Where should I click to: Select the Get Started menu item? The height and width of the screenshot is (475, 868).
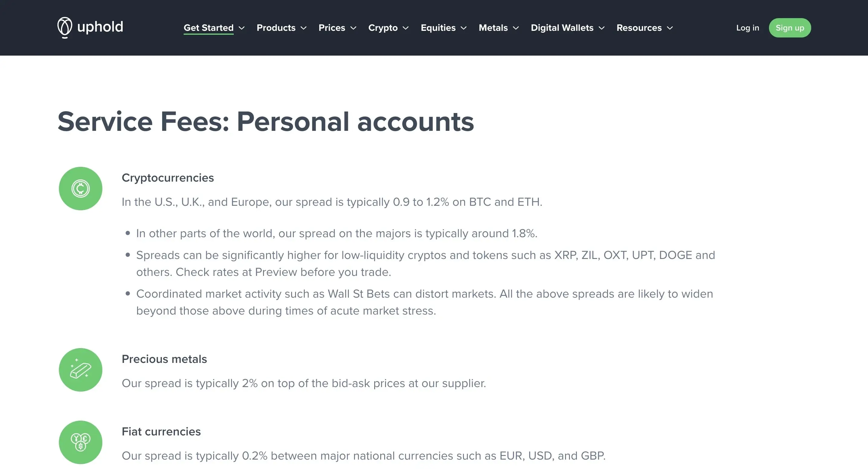coord(208,27)
